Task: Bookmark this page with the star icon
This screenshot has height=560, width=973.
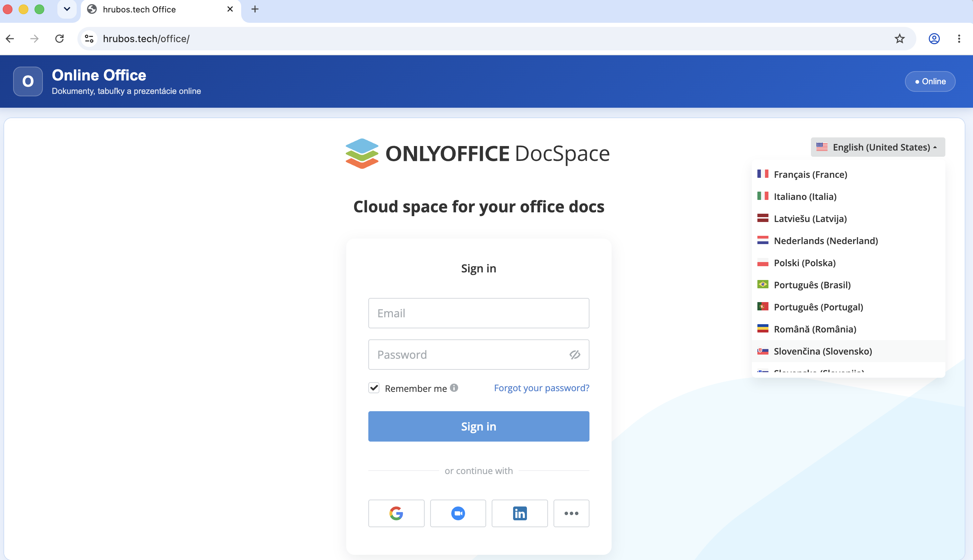Action: (x=899, y=38)
